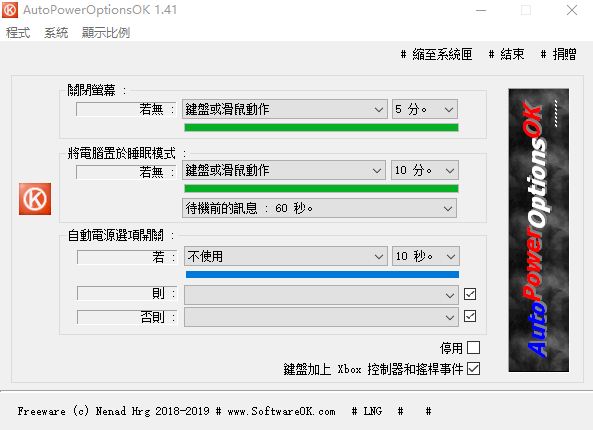Toggle the checkbox beside the 則 dropdown
This screenshot has width=593, height=430.
470,294
